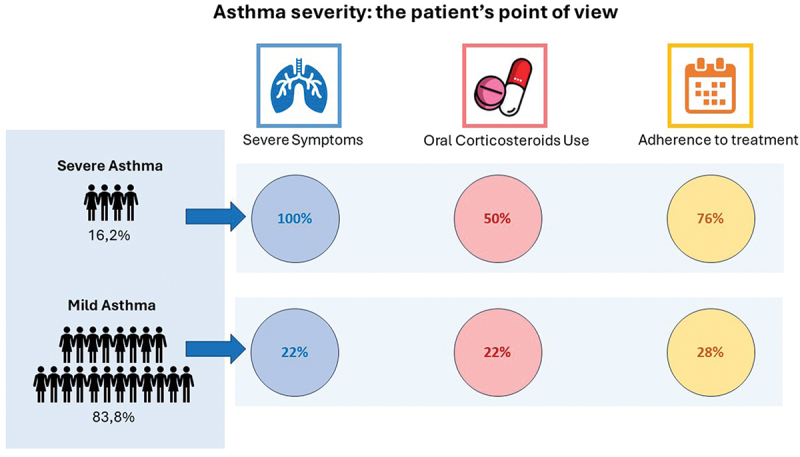Select the blue 100% circle
800x457 pixels.
pos(296,218)
